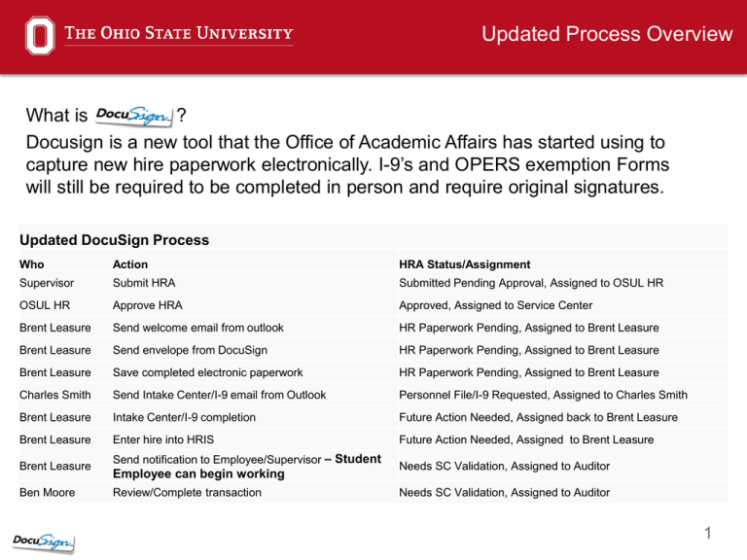Click the DocuSign logo in the heading
The image size is (747, 560).
134,116
